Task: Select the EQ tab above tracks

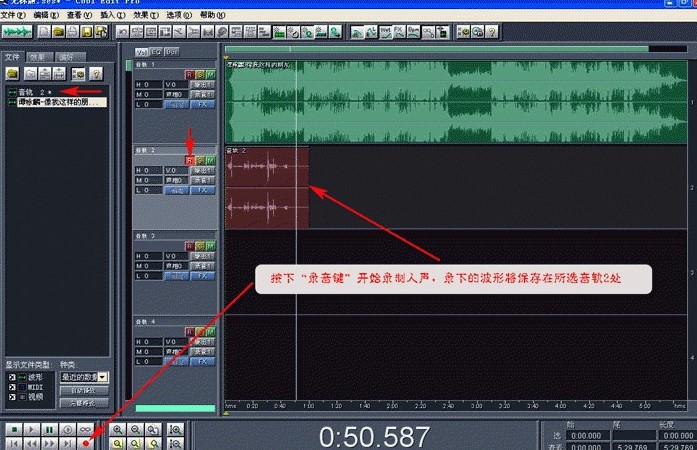Action: tap(156, 52)
